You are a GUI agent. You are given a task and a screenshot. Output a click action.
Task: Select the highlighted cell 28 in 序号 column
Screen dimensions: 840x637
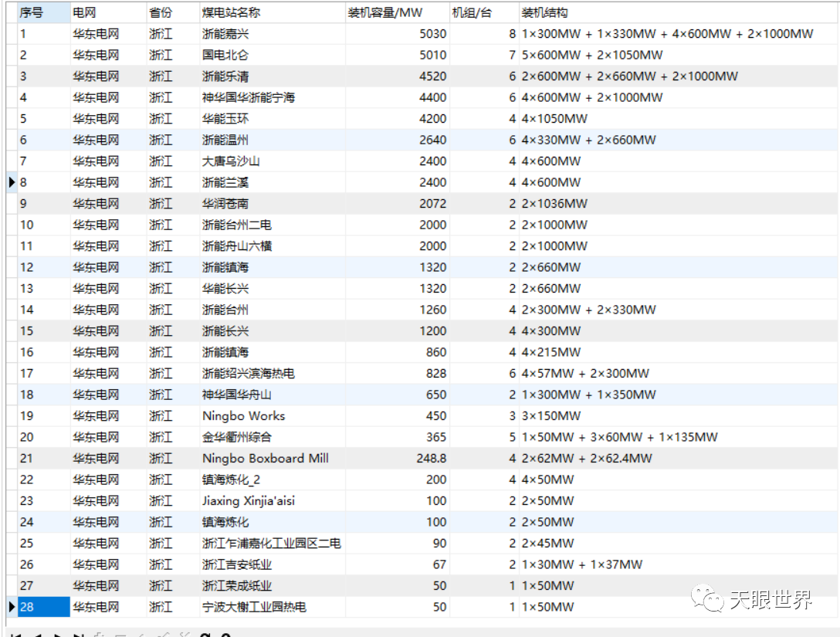point(43,607)
